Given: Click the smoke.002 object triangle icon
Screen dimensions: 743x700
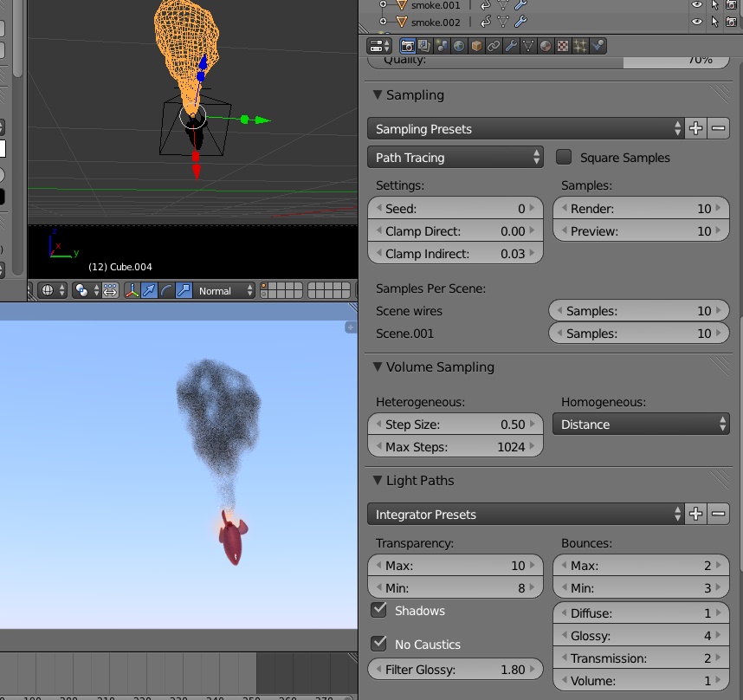Looking at the screenshot, I should [x=401, y=22].
